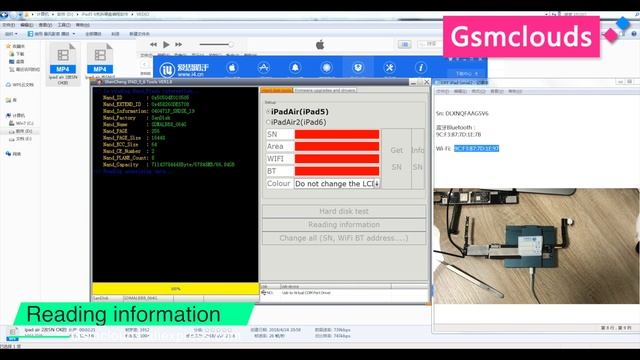Click the Hard disk test button
Image resolution: width=640 pixels, height=360 pixels.
tap(344, 211)
